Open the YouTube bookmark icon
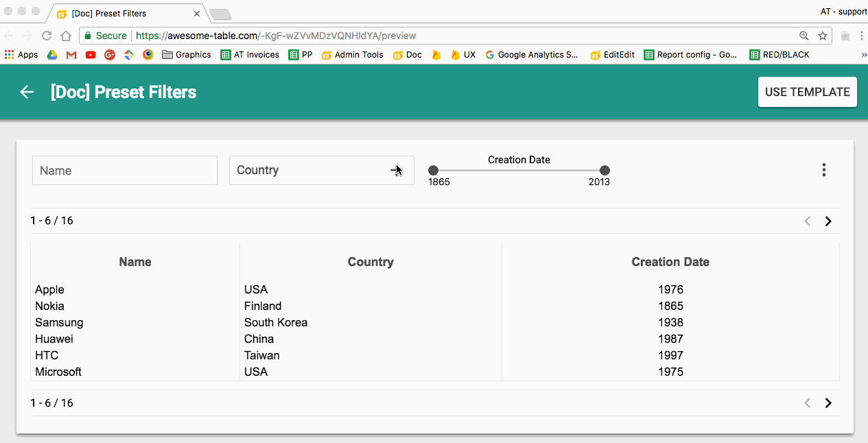 [x=91, y=55]
